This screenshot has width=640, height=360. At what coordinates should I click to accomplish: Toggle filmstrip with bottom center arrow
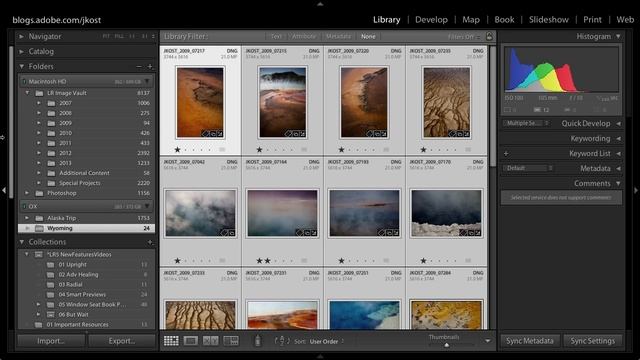(x=320, y=356)
